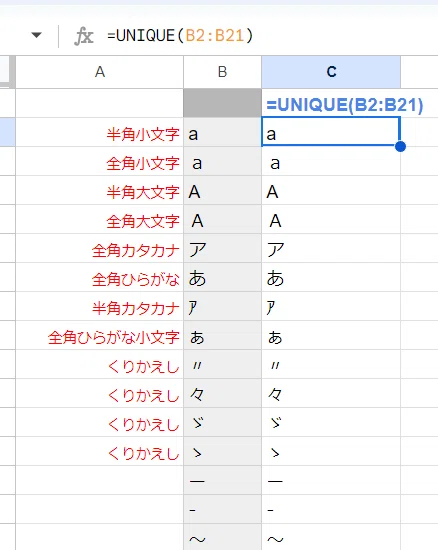Viewport: 438px width, 550px height.
Task: Click the fx function icon
Action: coord(84,36)
